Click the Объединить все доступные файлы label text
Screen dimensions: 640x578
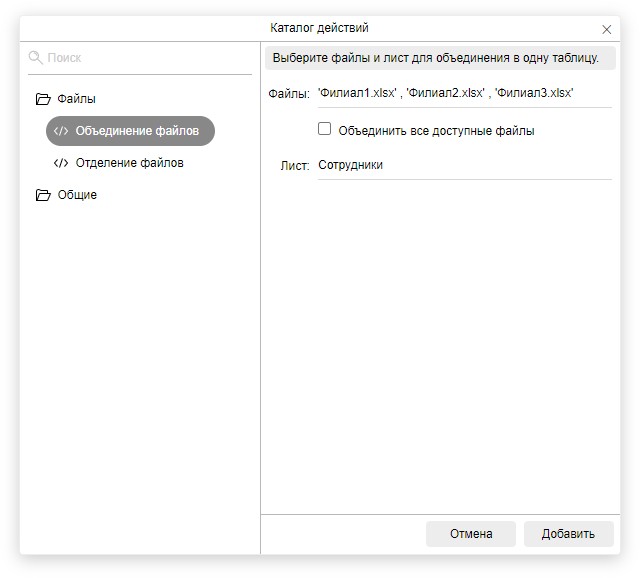(436, 130)
